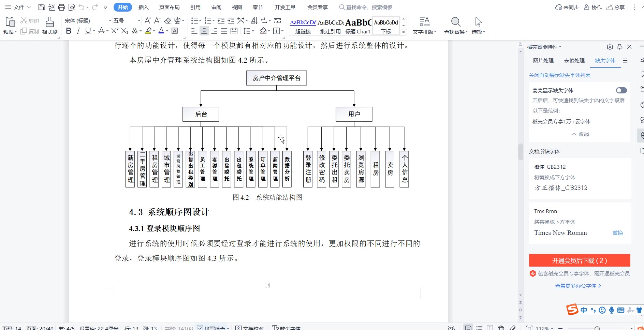
Task: Switch to the 审阅 ribbon tab
Action: (216, 7)
